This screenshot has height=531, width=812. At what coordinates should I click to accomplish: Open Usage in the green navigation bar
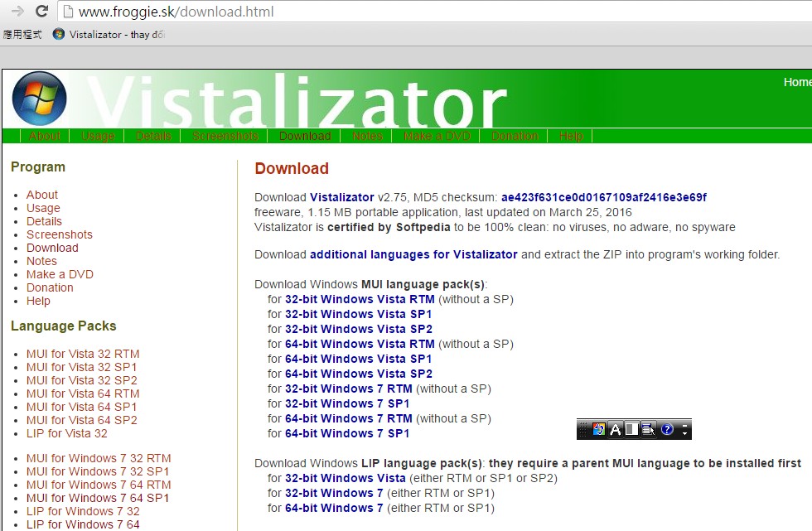point(98,136)
